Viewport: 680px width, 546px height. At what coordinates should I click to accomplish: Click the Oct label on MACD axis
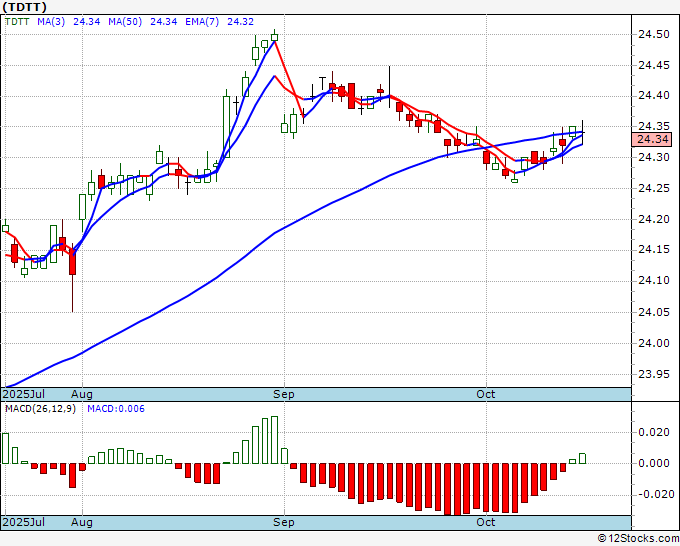[x=486, y=522]
